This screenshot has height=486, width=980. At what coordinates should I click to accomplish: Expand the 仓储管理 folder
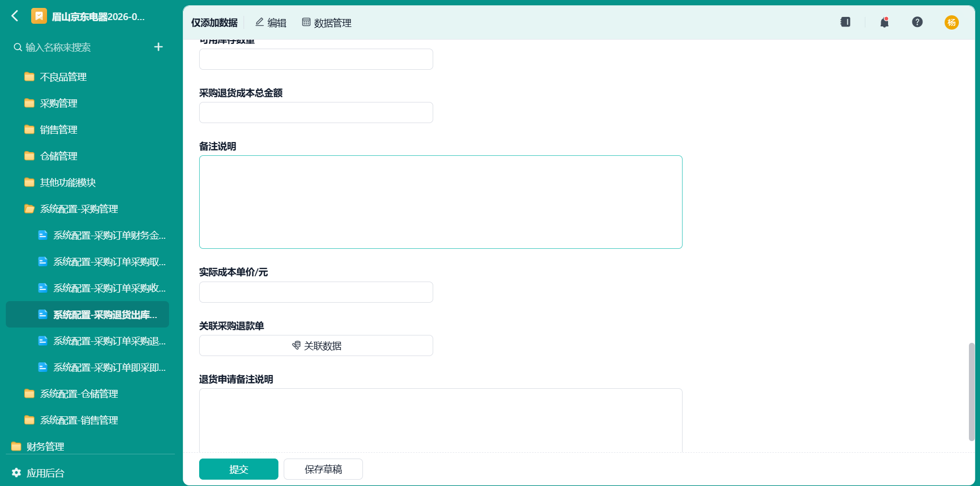(87, 156)
